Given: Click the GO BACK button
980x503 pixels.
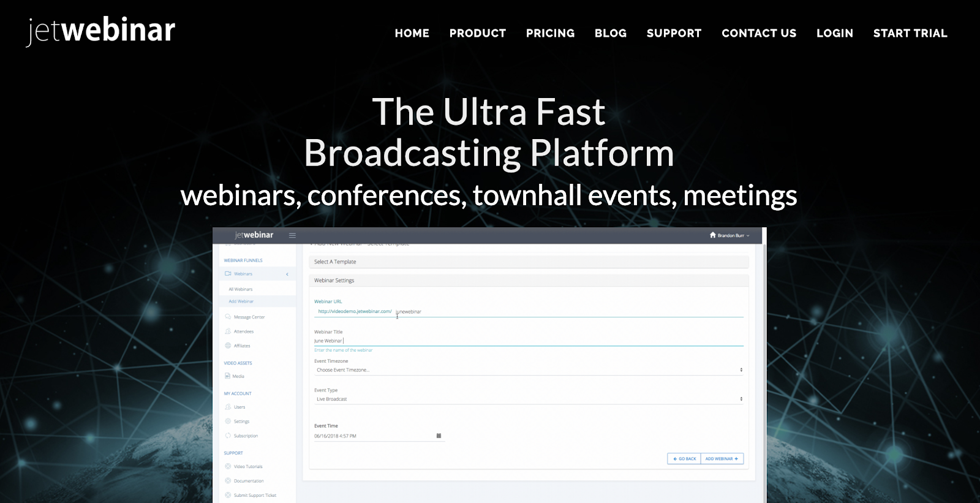Looking at the screenshot, I should click(684, 459).
